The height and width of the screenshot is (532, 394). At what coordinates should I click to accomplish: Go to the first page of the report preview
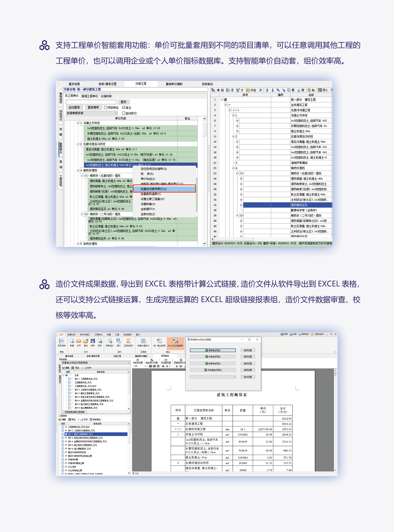163,366
